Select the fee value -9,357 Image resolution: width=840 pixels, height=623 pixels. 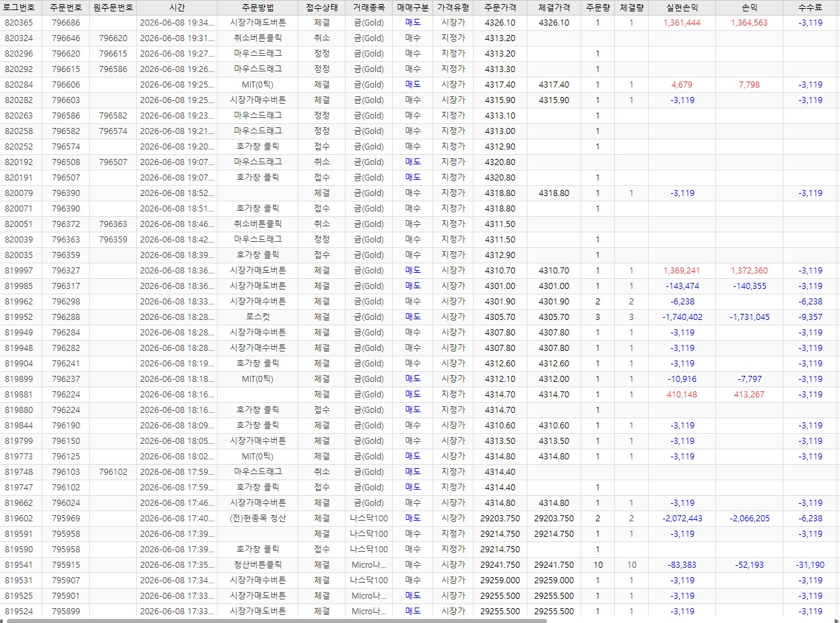click(810, 317)
